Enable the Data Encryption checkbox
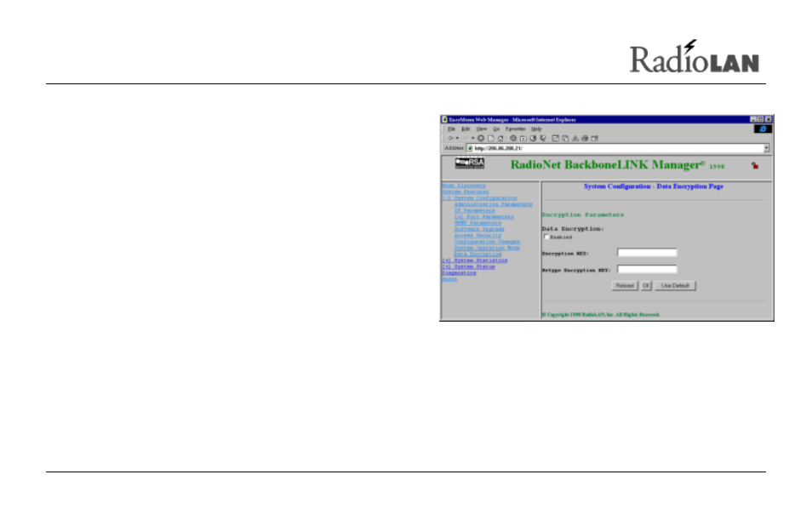The height and width of the screenshot is (526, 812). click(546, 237)
